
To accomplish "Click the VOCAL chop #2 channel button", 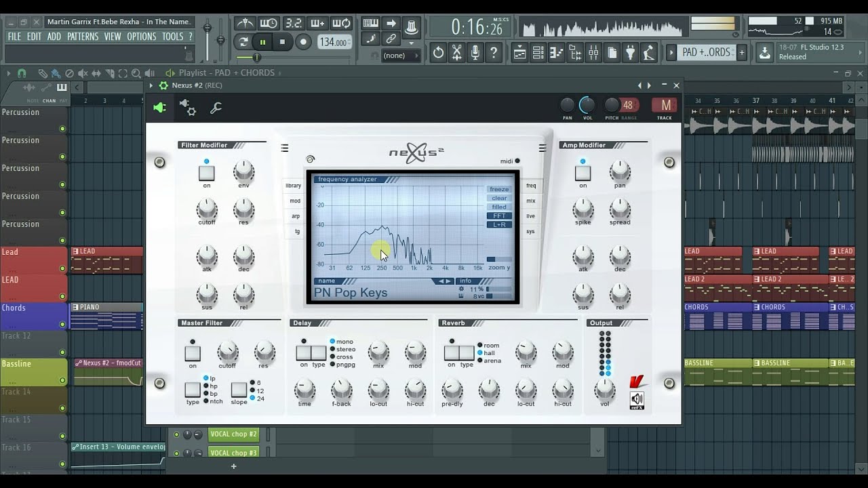I will 233,434.
